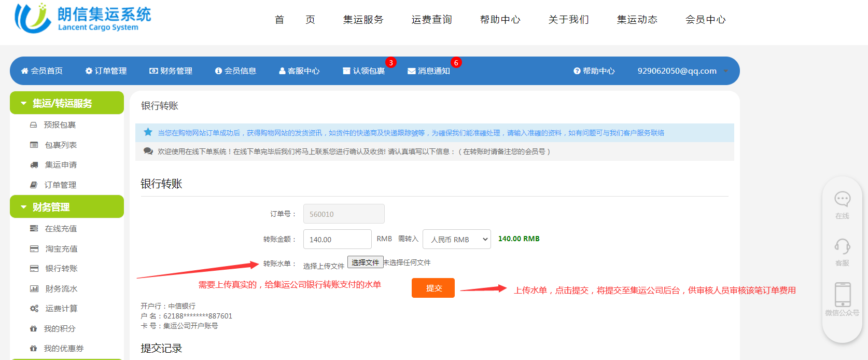Click the 帮助中心 question mark icon in blue bar
Image resolution: width=868 pixels, height=360 pixels.
pyautogui.click(x=577, y=71)
